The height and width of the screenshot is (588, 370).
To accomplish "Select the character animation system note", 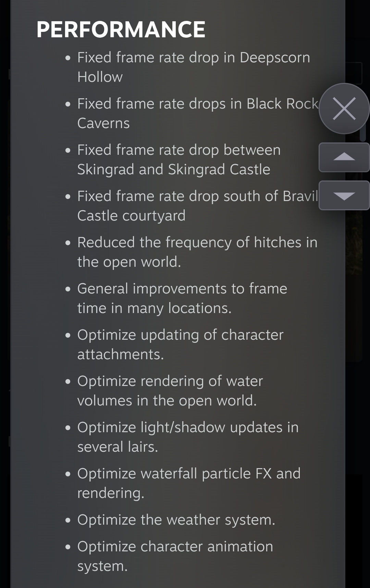I will (175, 556).
